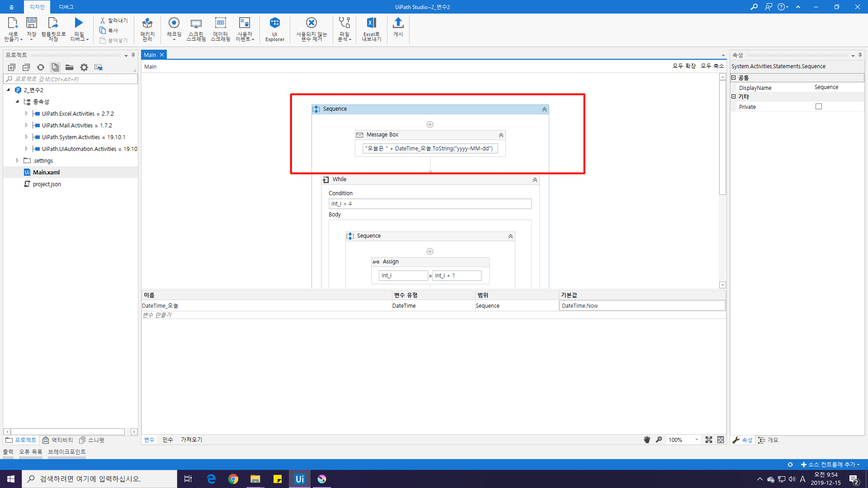This screenshot has height=488, width=868.
Task: Click project settings gear icon
Action: [84, 67]
